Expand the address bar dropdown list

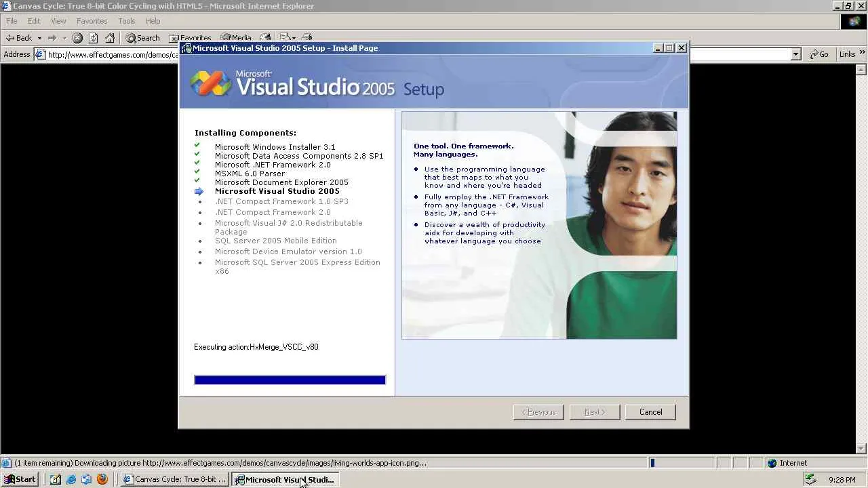pyautogui.click(x=797, y=54)
